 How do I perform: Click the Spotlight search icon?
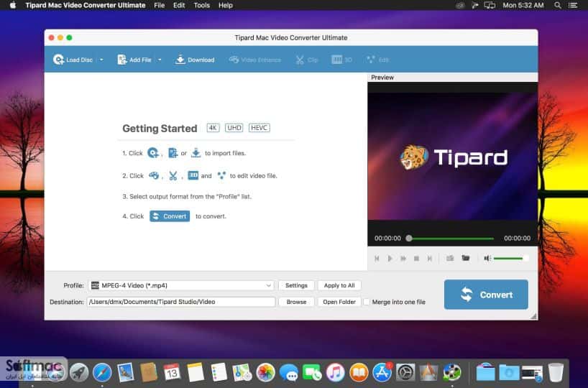tap(558, 5)
